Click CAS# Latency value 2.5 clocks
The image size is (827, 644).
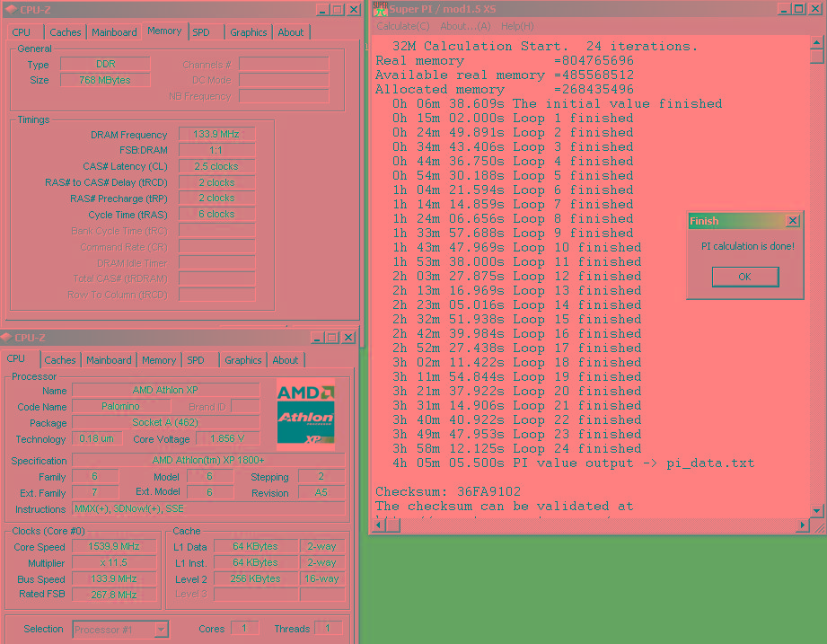216,166
